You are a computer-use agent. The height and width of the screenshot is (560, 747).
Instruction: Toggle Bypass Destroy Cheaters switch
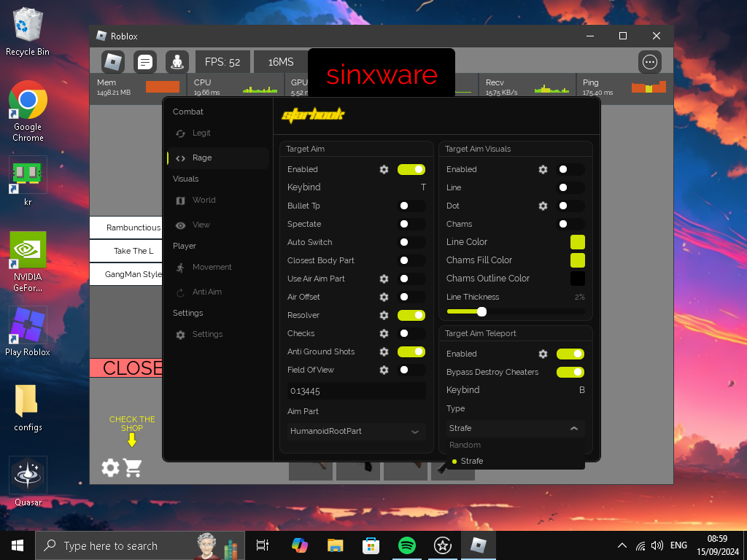[570, 373]
